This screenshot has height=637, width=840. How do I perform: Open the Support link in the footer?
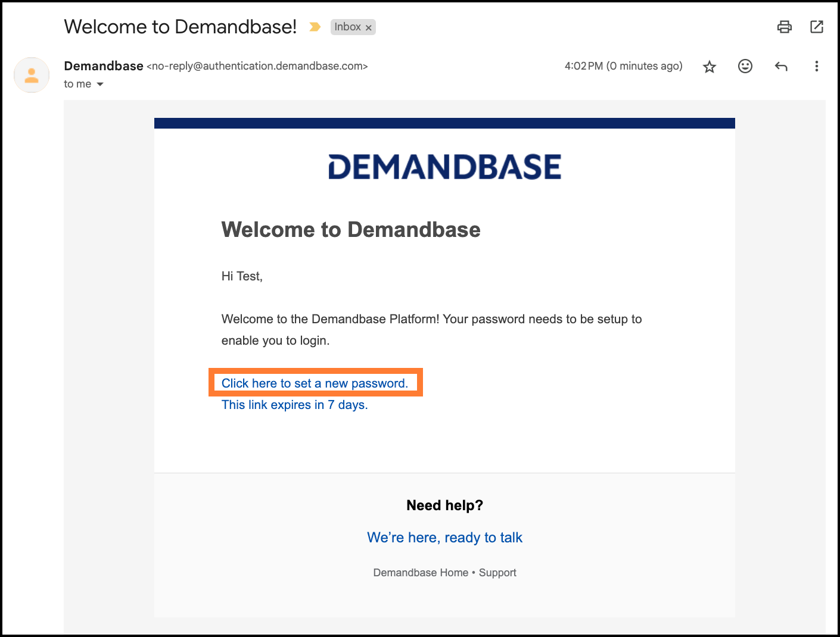point(497,573)
